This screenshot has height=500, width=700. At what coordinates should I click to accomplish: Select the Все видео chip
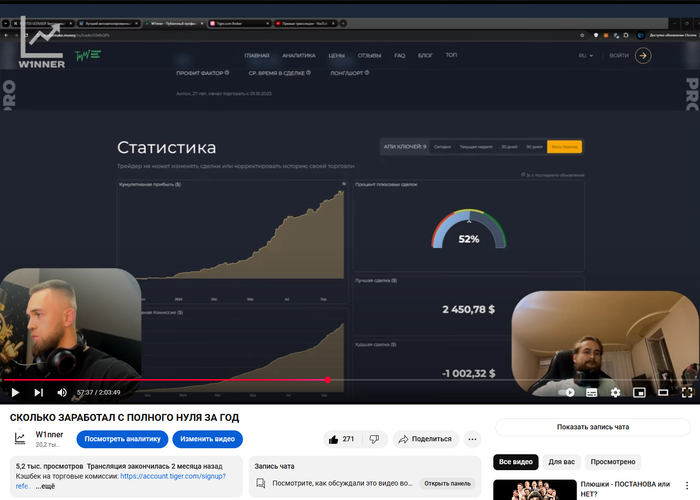point(516,462)
